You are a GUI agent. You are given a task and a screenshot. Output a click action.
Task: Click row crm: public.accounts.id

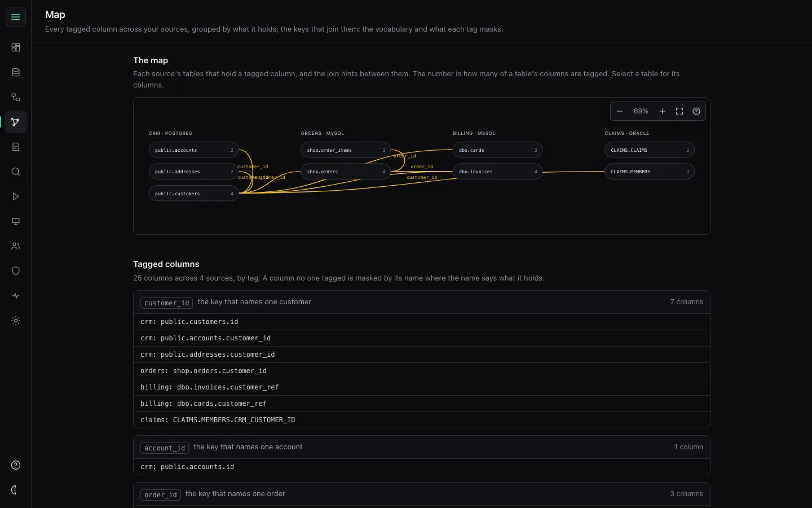pyautogui.click(x=422, y=467)
